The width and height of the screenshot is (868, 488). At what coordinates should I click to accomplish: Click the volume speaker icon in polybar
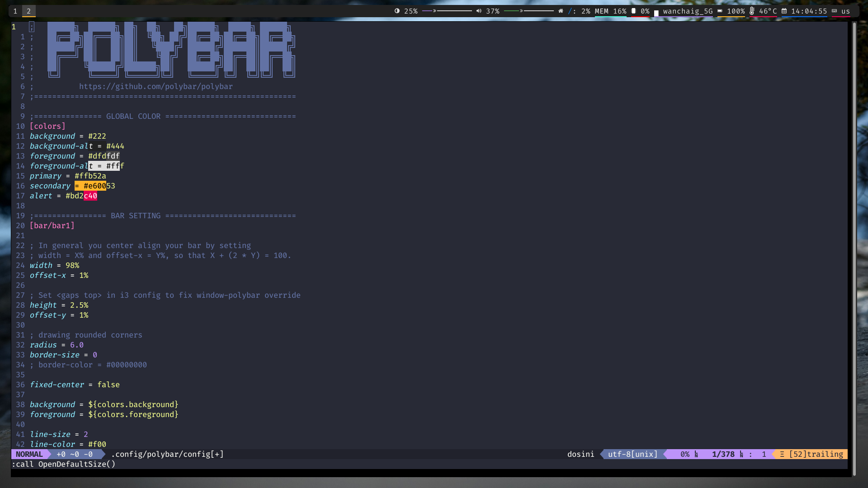(x=479, y=11)
